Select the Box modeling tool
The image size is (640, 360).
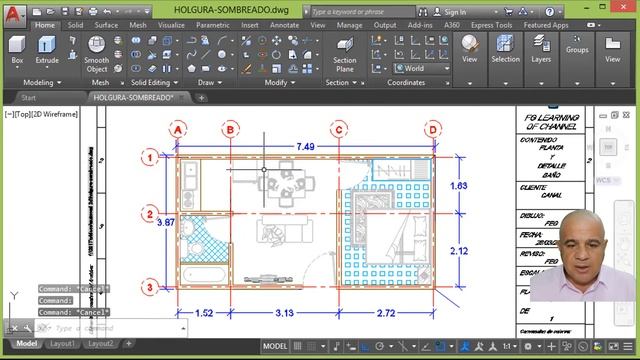point(17,50)
